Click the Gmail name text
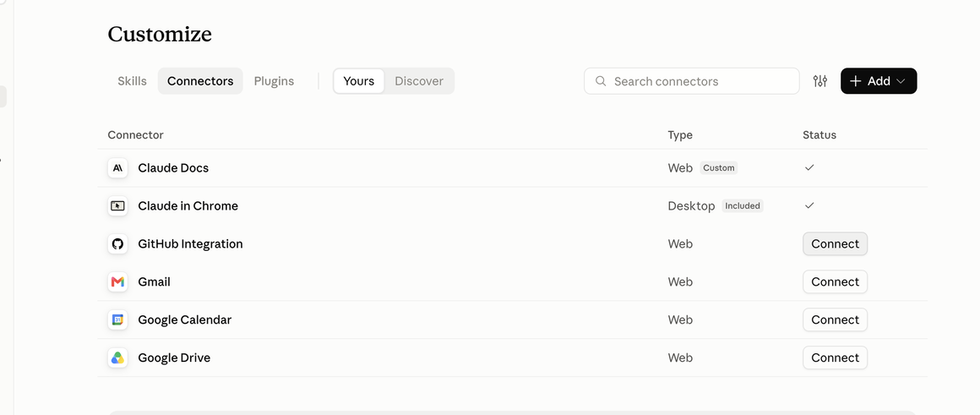980x415 pixels. pos(154,281)
